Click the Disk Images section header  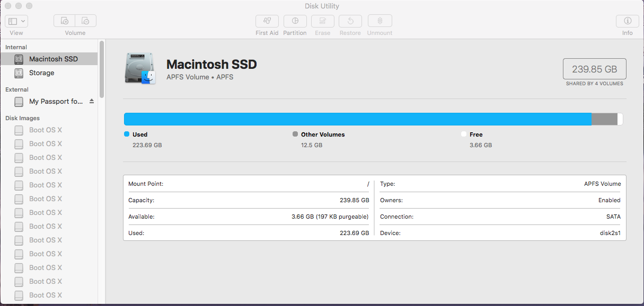(22, 118)
